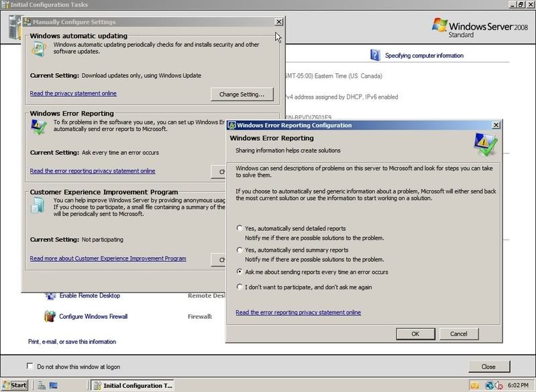
Task: Click 'Ask every time an error occurs' text
Action: [120, 152]
